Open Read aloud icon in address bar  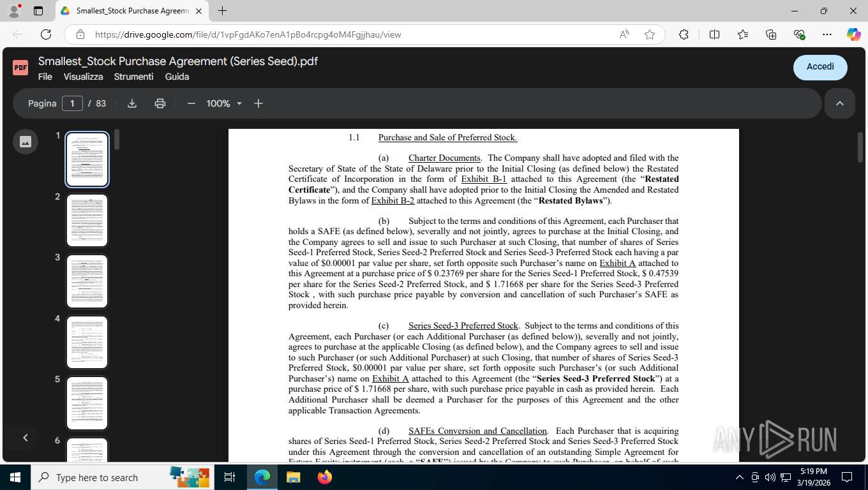624,34
